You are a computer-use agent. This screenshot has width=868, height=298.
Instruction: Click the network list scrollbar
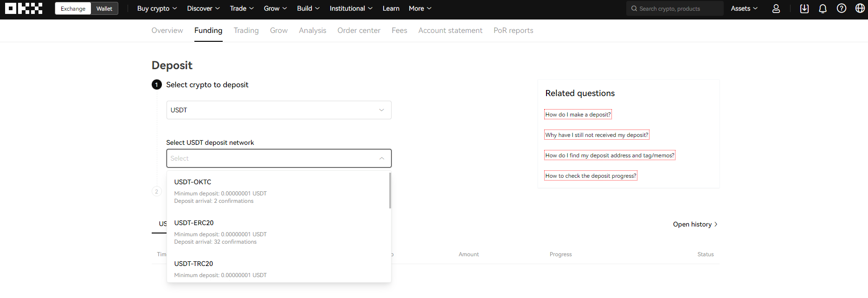click(x=390, y=191)
